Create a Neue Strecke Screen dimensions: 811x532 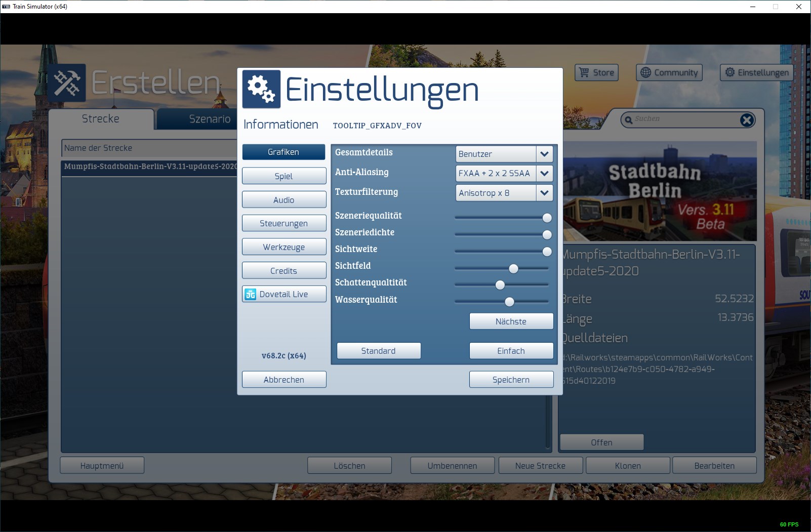(x=540, y=466)
